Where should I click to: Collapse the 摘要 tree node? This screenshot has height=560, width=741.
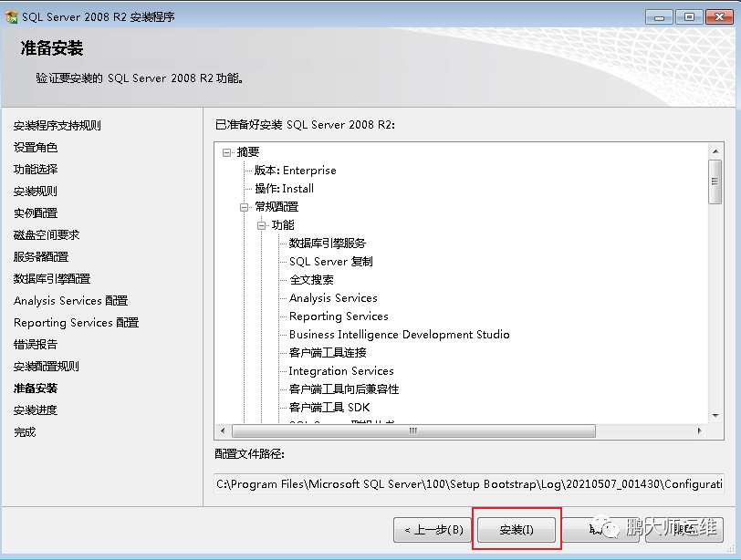[227, 152]
